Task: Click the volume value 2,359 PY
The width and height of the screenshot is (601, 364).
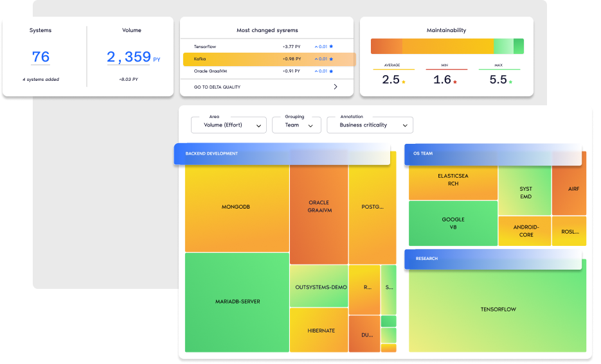Action: (134, 57)
